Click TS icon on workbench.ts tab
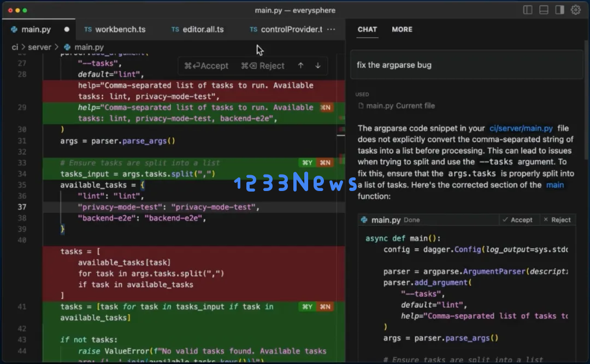The width and height of the screenshot is (590, 364). click(x=87, y=29)
